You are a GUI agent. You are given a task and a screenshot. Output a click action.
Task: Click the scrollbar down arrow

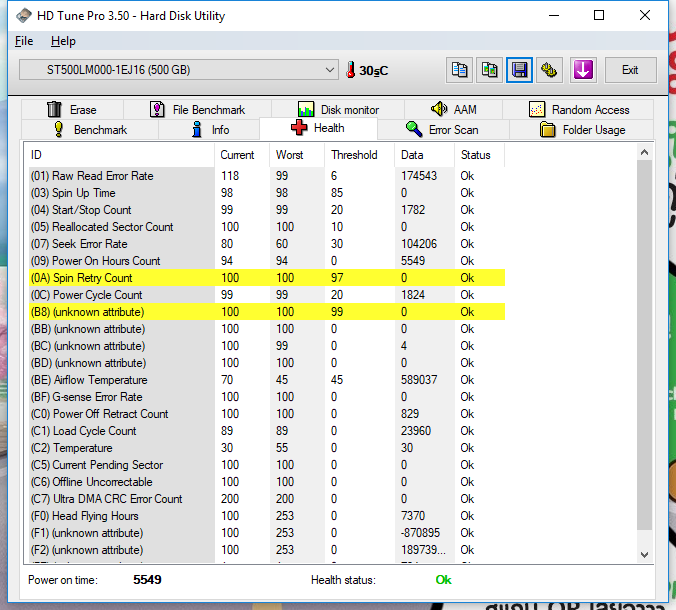click(x=645, y=554)
